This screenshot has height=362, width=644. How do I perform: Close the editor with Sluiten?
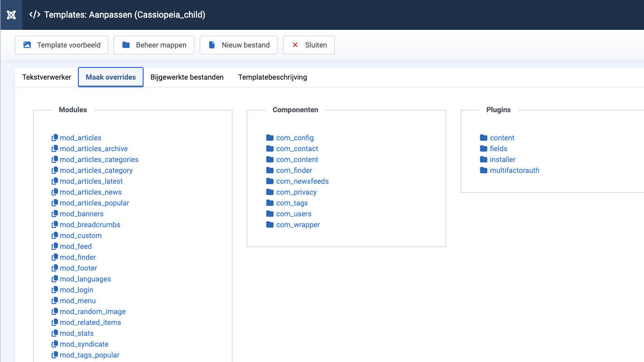308,45
